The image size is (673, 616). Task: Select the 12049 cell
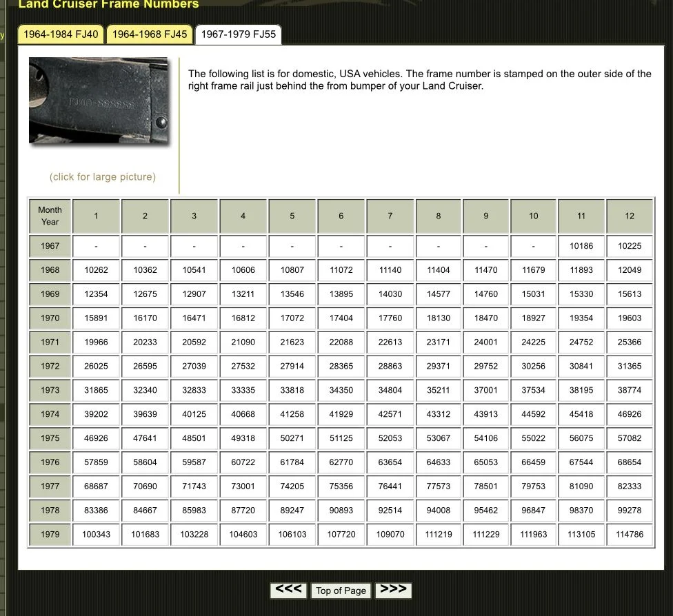coord(630,270)
